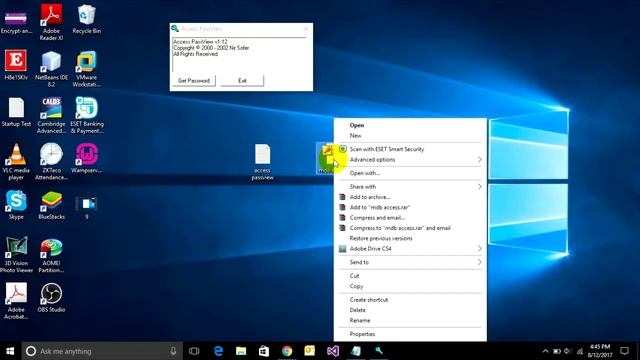This screenshot has height=360, width=640.
Task: Choose Create shortcut
Action: click(410, 300)
